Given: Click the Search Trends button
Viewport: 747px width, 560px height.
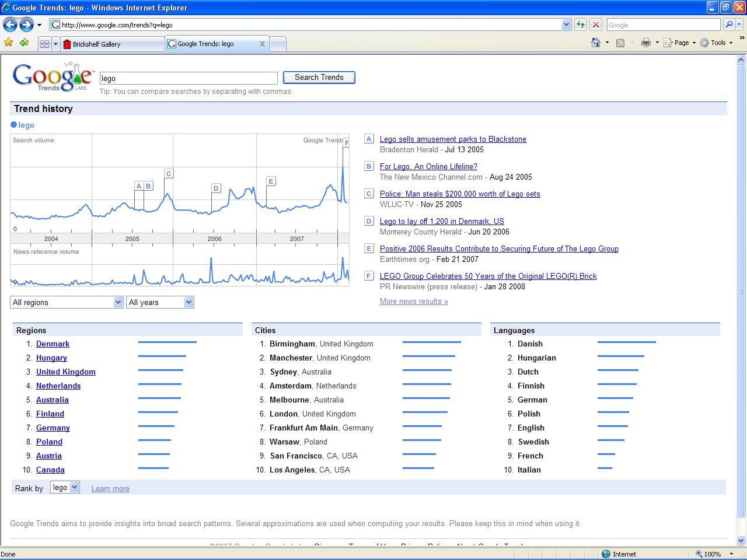Looking at the screenshot, I should coord(319,77).
